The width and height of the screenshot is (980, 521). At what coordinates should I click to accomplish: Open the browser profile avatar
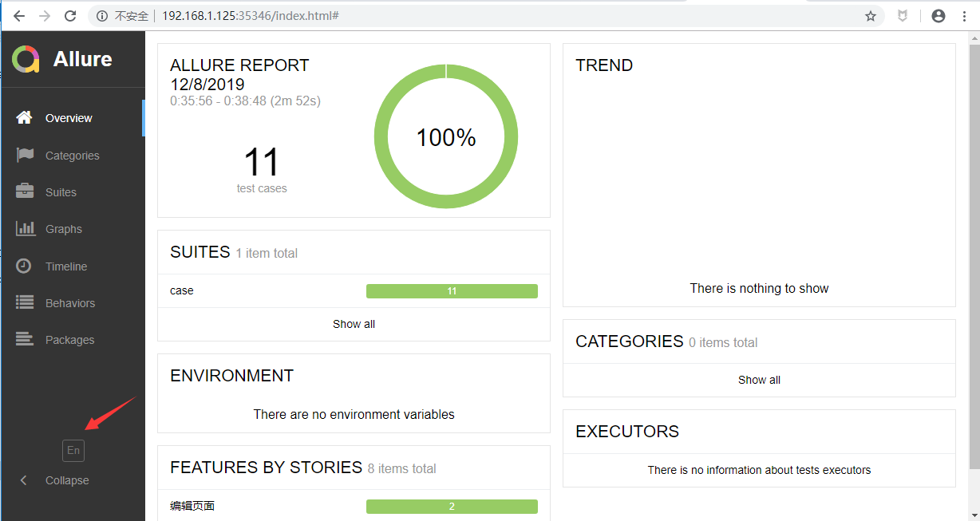[939, 16]
